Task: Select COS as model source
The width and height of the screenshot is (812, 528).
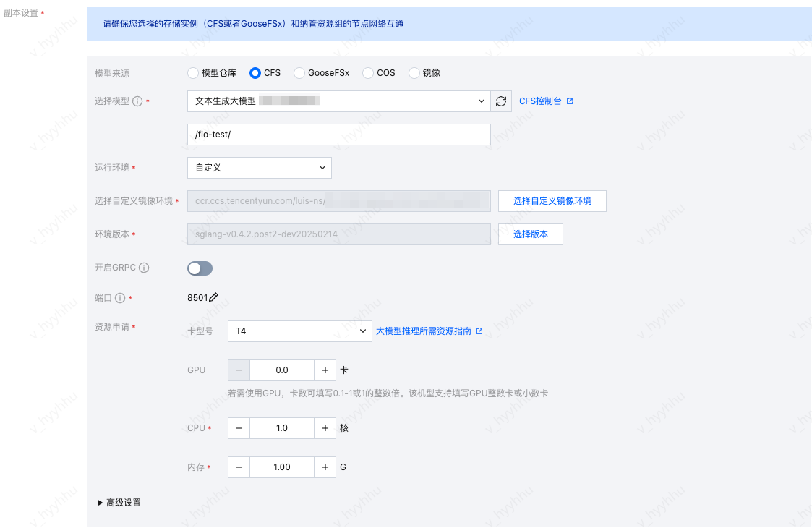Action: click(x=368, y=73)
